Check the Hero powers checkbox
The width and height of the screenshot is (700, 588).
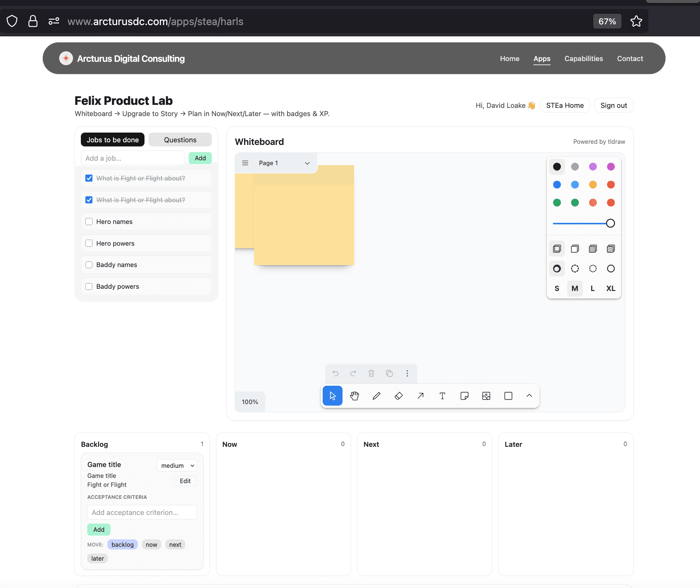(x=89, y=243)
